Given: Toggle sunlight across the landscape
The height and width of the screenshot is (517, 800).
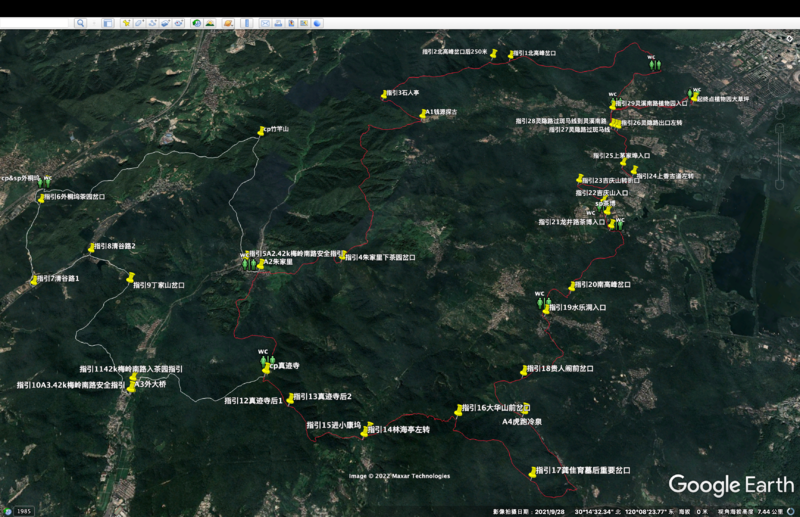Looking at the screenshot, I should (210, 23).
